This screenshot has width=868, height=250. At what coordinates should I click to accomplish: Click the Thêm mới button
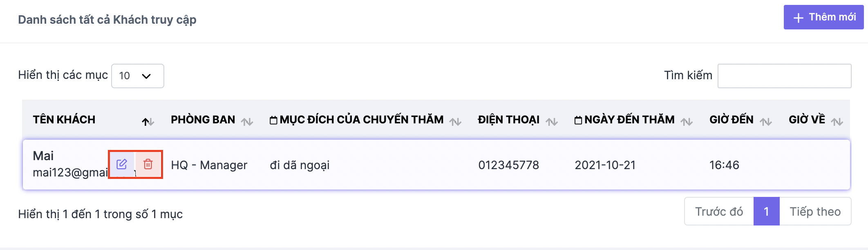pos(823,17)
